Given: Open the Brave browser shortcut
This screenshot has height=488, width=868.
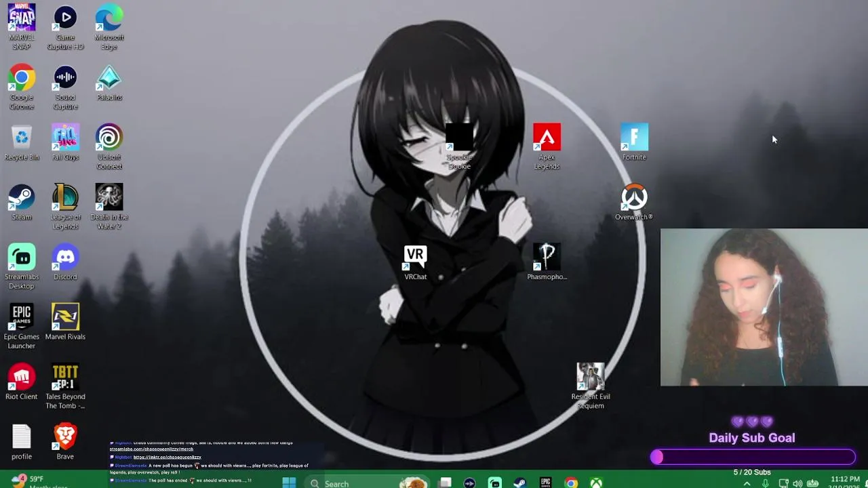Looking at the screenshot, I should 65,442.
